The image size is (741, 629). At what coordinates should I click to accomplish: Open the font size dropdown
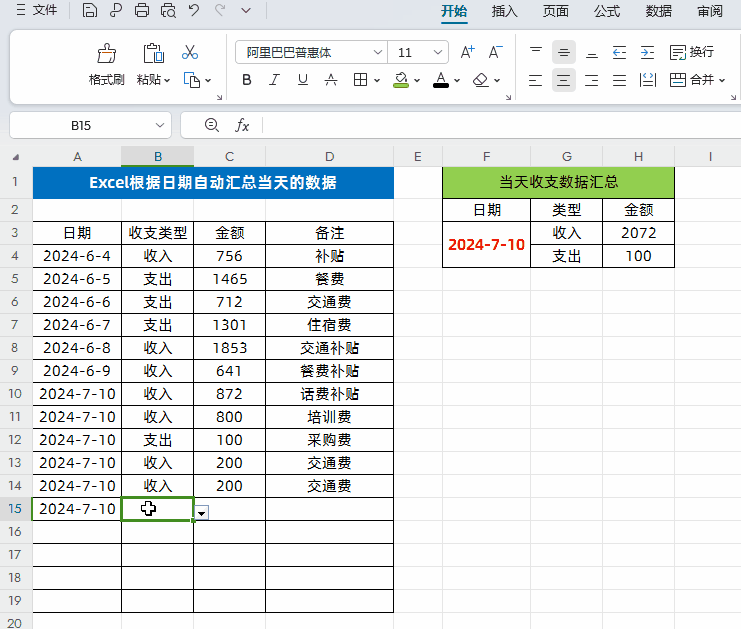tap(438, 52)
